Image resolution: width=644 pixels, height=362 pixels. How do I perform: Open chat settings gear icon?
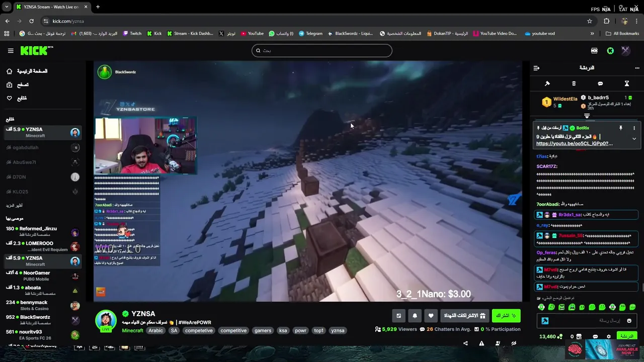pyautogui.click(x=609, y=337)
